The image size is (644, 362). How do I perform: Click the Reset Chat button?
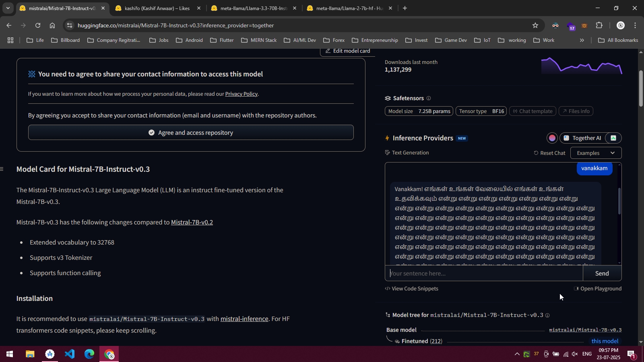(549, 153)
